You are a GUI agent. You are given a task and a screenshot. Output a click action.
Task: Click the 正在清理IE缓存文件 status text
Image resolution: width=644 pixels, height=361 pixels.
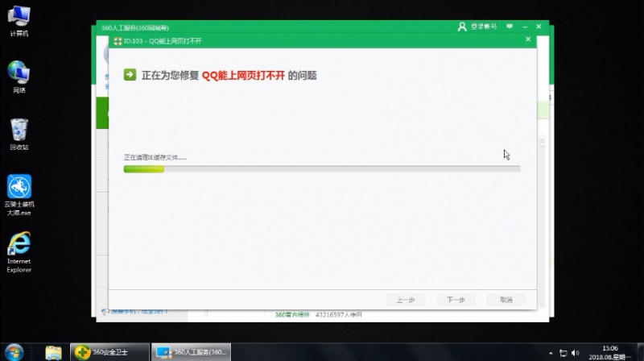tap(155, 157)
